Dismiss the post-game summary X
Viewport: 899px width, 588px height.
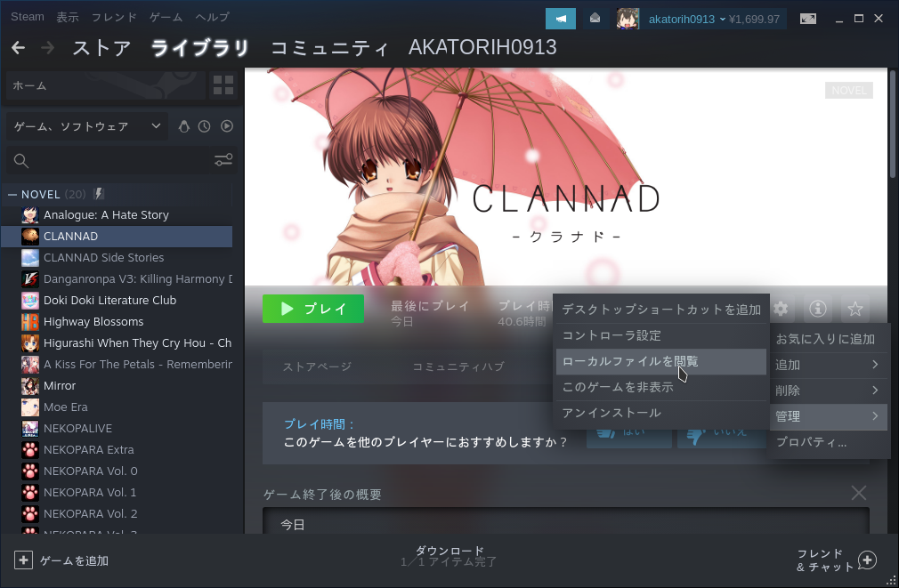point(859,493)
